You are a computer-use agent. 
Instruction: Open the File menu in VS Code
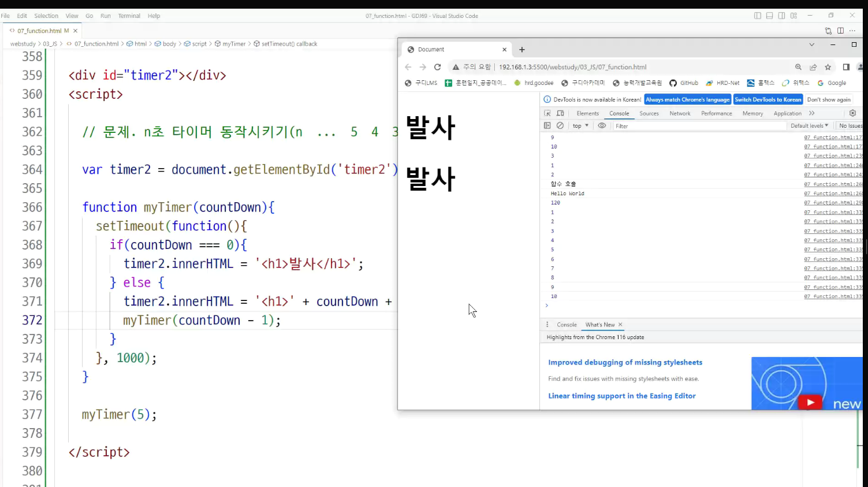click(x=5, y=16)
